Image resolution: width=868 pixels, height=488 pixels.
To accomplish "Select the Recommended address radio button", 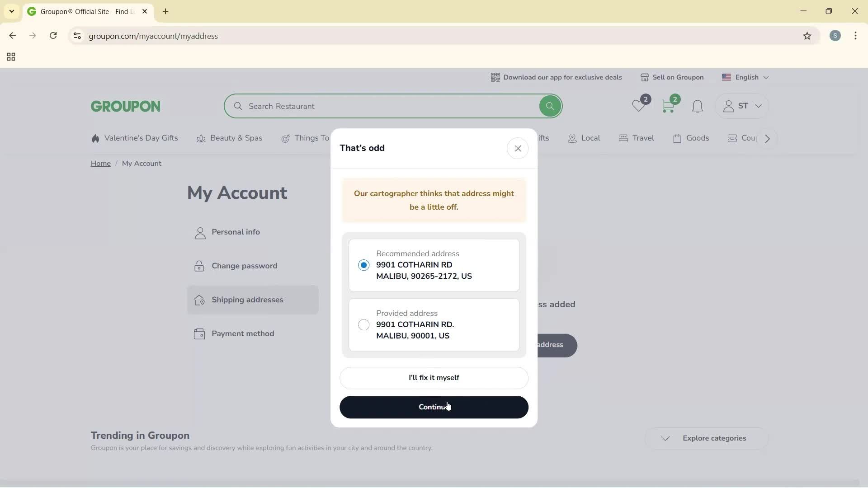I will [363, 265].
